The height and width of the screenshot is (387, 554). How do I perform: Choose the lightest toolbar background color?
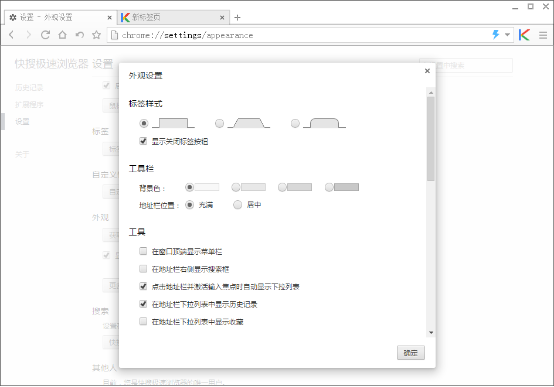(189, 187)
